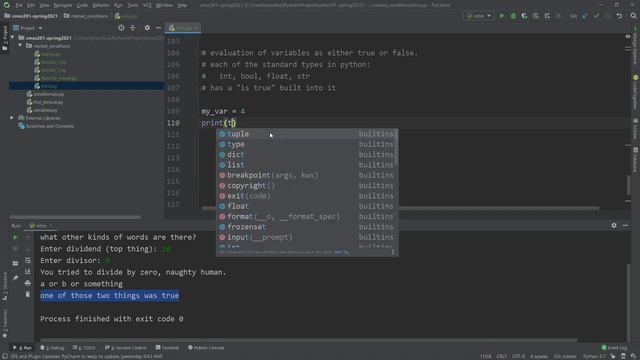Toggle soft-wrap in Run console
The width and height of the screenshot is (640, 360).
point(28,260)
